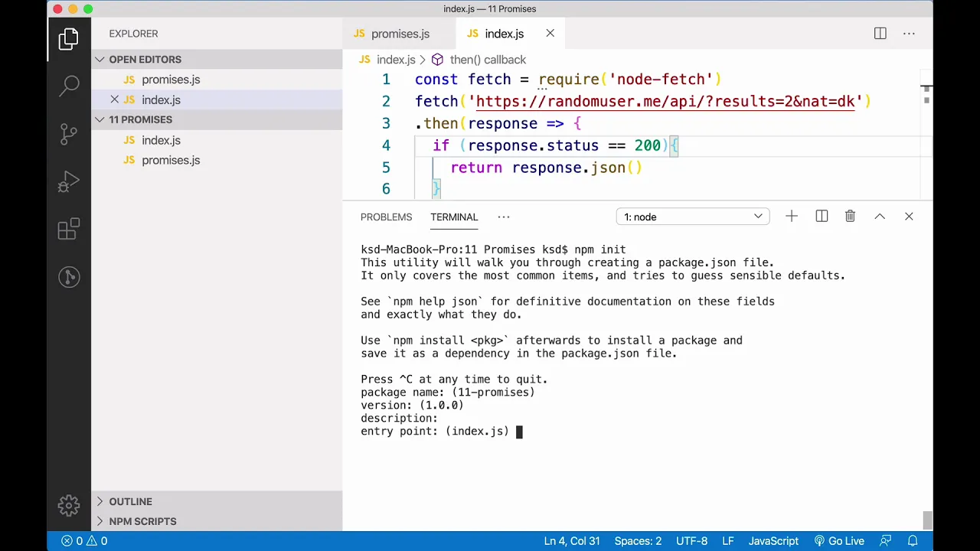Collapse the 11 PROMISES folder section
980x551 pixels.
tap(217, 119)
